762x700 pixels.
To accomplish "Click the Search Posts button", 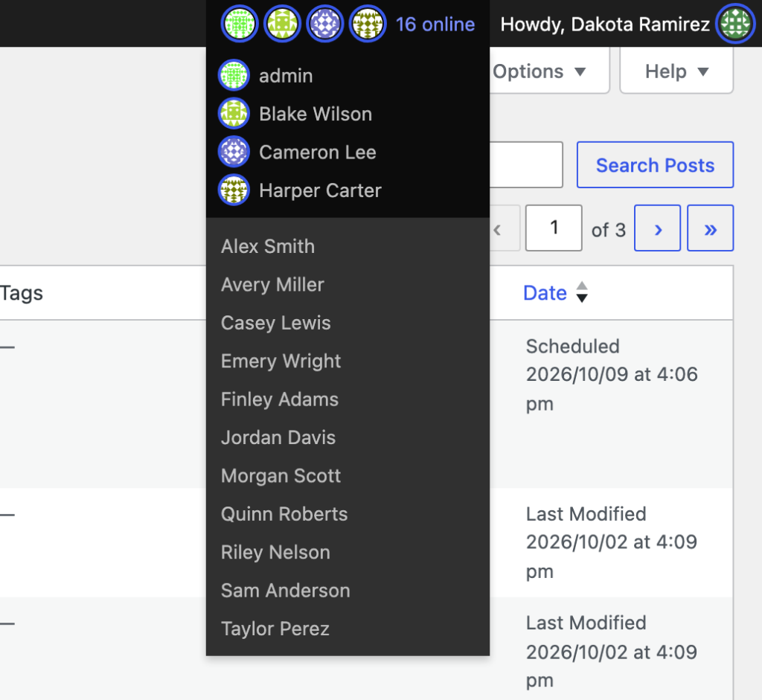I will point(655,164).
